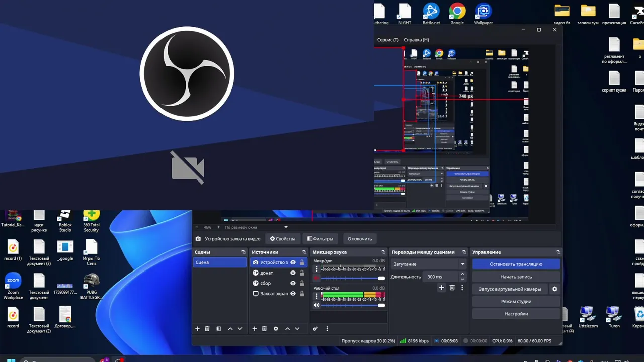Viewport: 644px width, 362px height.
Task: Undock the Сцены panel header icon
Action: [244, 252]
